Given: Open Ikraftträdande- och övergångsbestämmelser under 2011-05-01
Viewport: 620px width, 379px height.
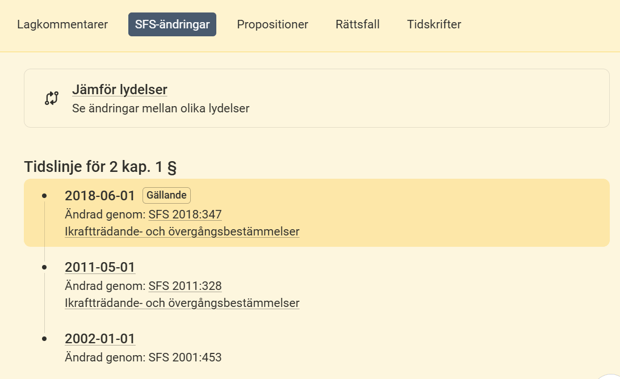Looking at the screenshot, I should coord(182,303).
